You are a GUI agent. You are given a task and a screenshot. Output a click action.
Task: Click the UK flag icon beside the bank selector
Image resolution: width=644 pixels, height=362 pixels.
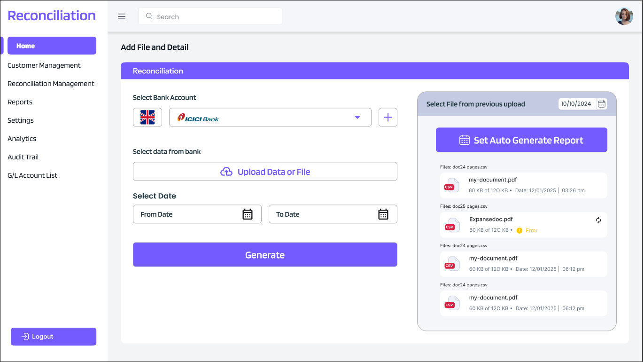(x=147, y=117)
